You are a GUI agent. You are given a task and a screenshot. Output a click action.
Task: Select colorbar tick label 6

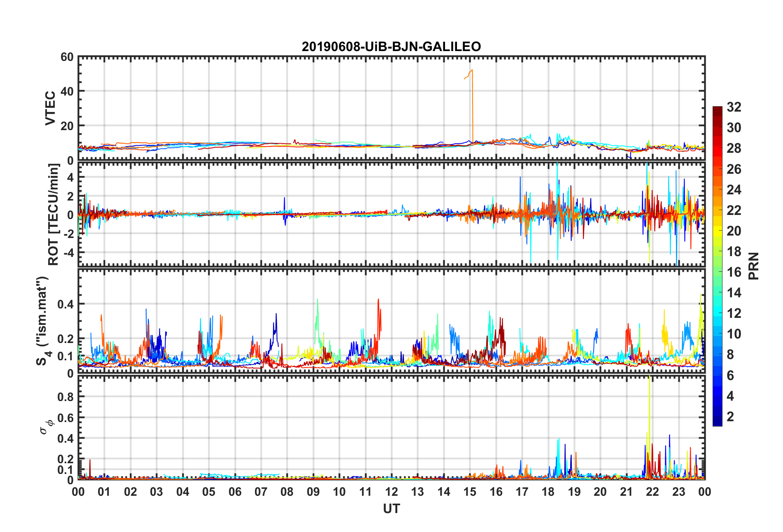click(x=730, y=375)
